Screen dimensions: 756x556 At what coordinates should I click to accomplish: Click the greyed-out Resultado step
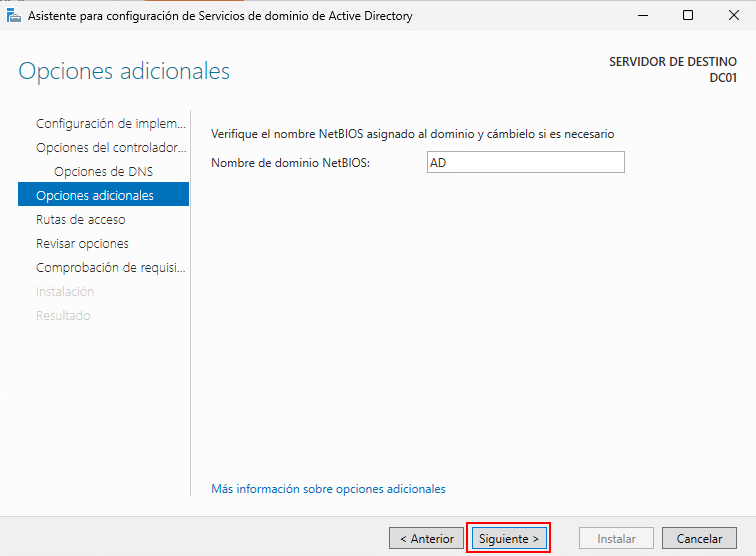point(63,316)
